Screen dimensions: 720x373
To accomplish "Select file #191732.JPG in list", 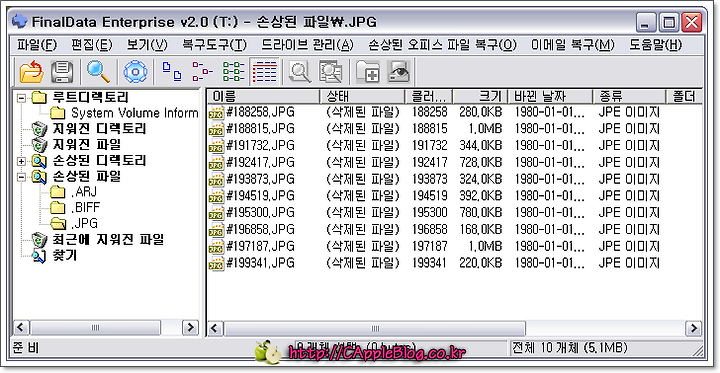I will click(260, 146).
